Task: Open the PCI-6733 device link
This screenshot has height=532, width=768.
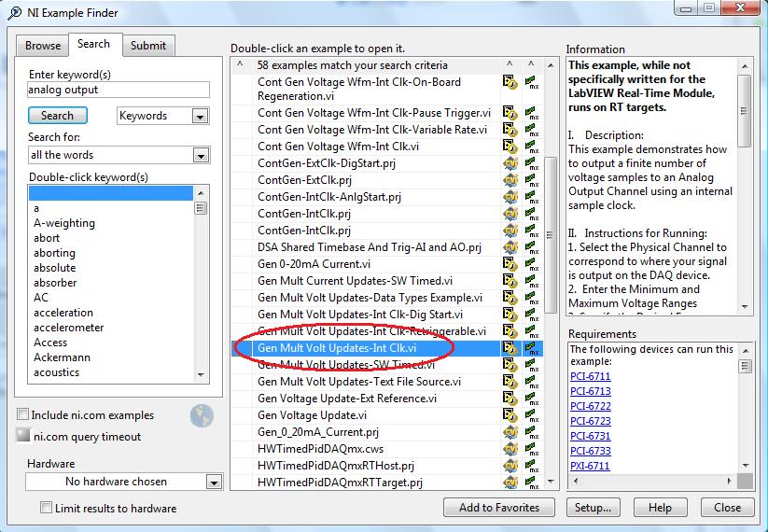Action: coord(590,451)
